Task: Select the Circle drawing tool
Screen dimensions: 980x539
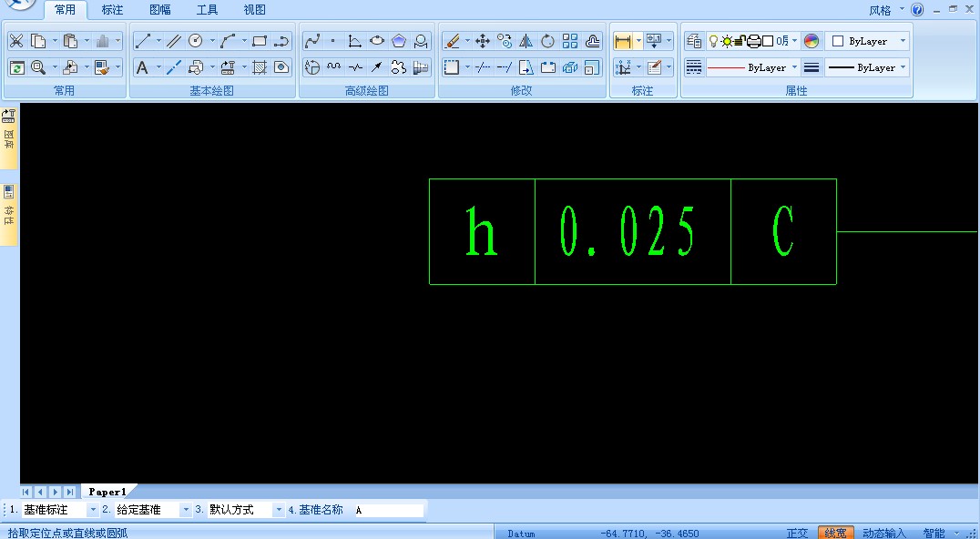Action: tap(196, 41)
